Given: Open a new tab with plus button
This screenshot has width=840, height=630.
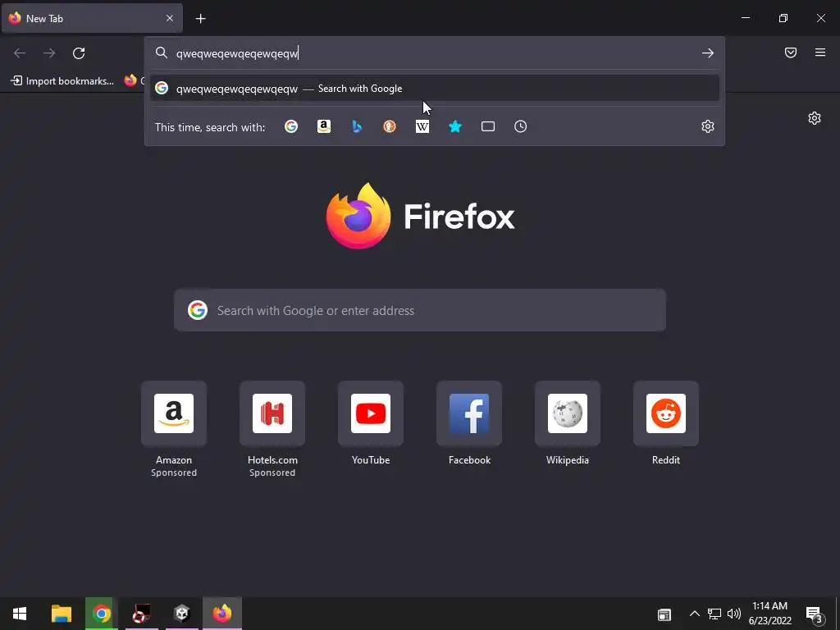Looking at the screenshot, I should (x=200, y=19).
